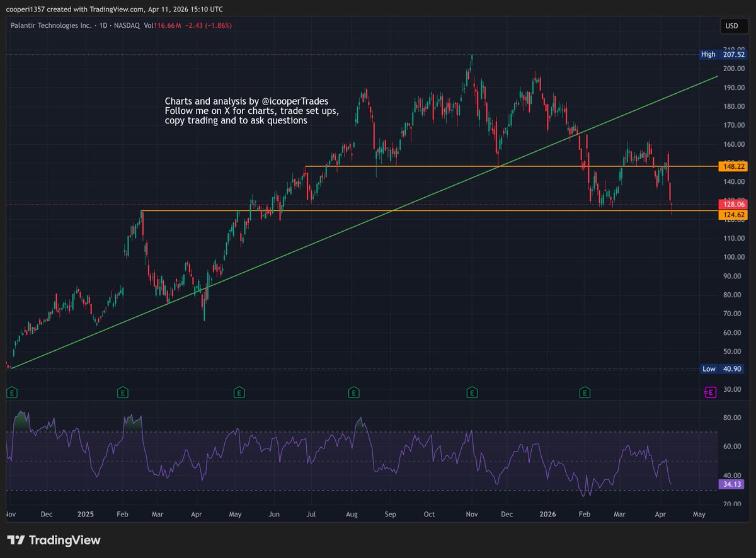
Task: Click the earnings icon below May 2025
Action: click(x=239, y=392)
